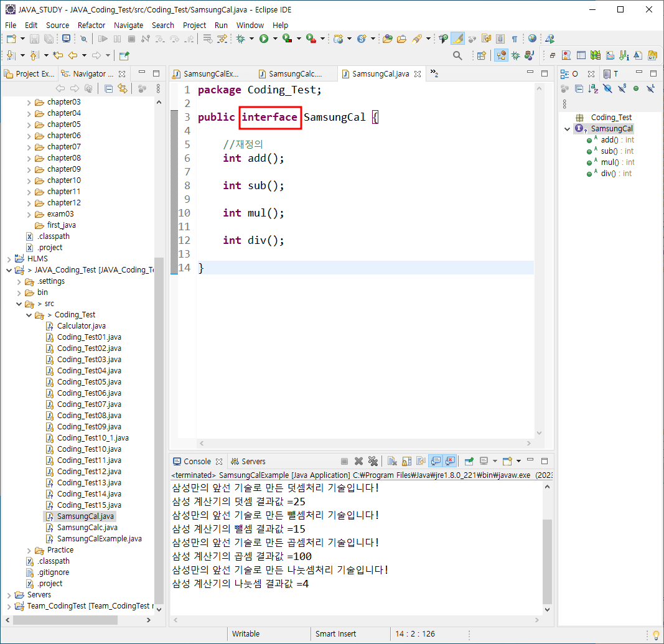Open the Navigate menu
The height and width of the screenshot is (644, 664).
[128, 26]
